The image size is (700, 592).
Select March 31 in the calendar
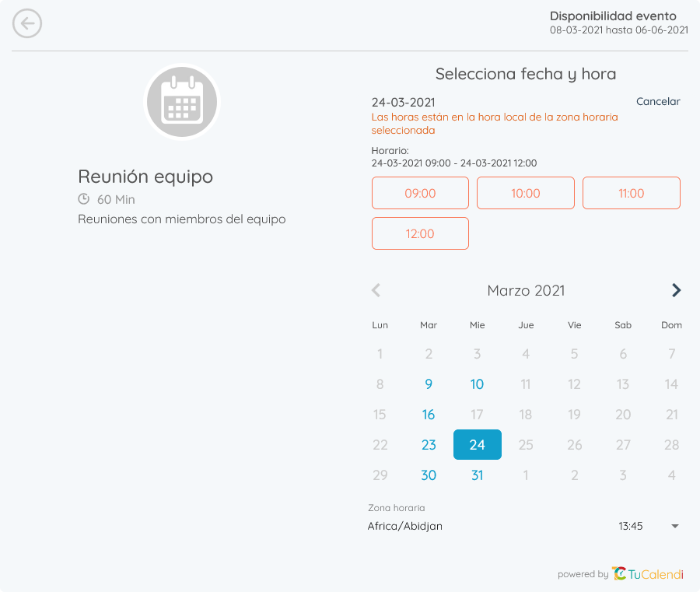478,475
